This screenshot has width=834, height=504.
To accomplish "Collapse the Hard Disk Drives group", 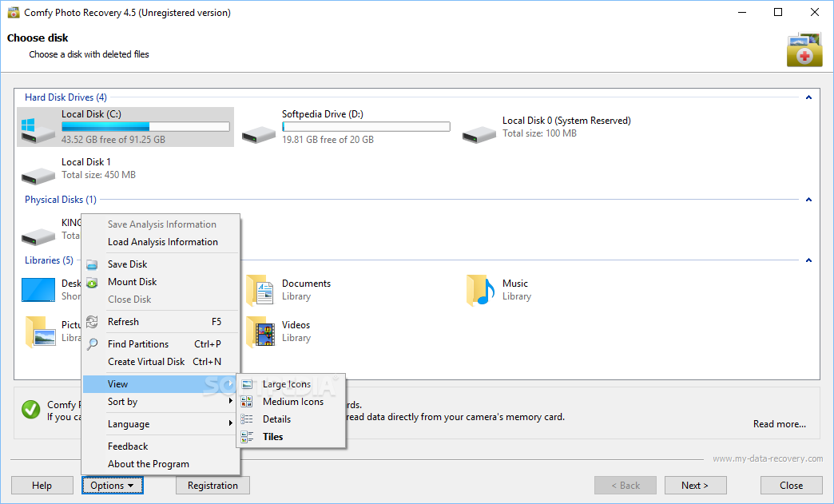I will click(808, 97).
